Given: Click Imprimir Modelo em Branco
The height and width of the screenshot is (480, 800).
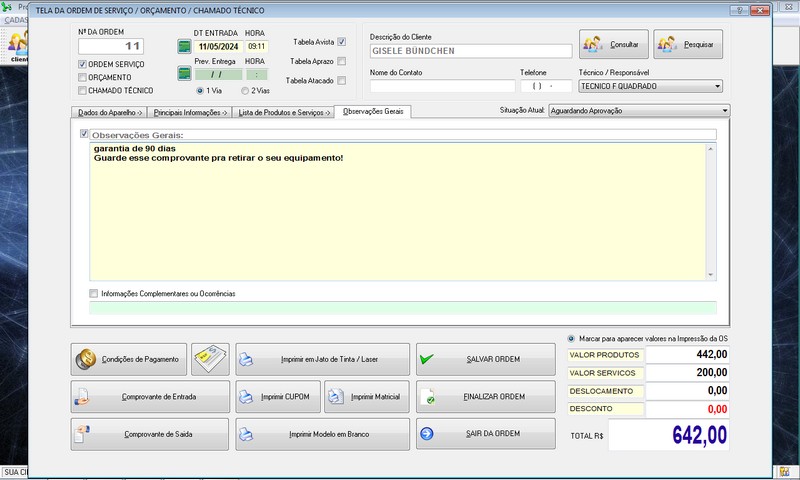Looking at the screenshot, I should [322, 435].
